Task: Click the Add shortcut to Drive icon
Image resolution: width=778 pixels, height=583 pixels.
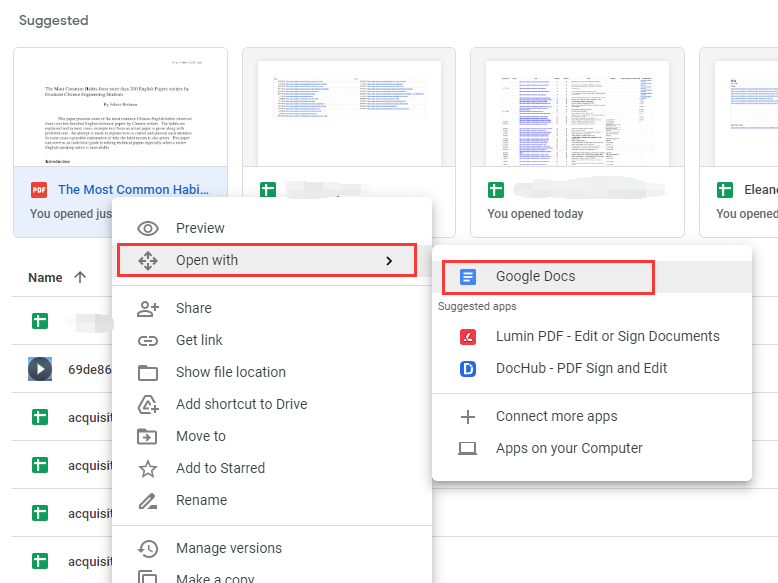Action: click(148, 404)
